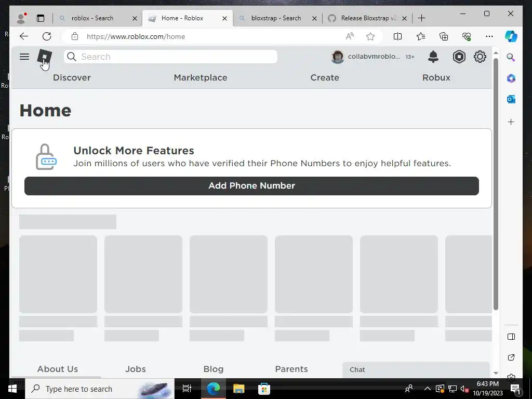Open link in new window sidebar icon
Image resolution: width=532 pixels, height=399 pixels.
511,357
